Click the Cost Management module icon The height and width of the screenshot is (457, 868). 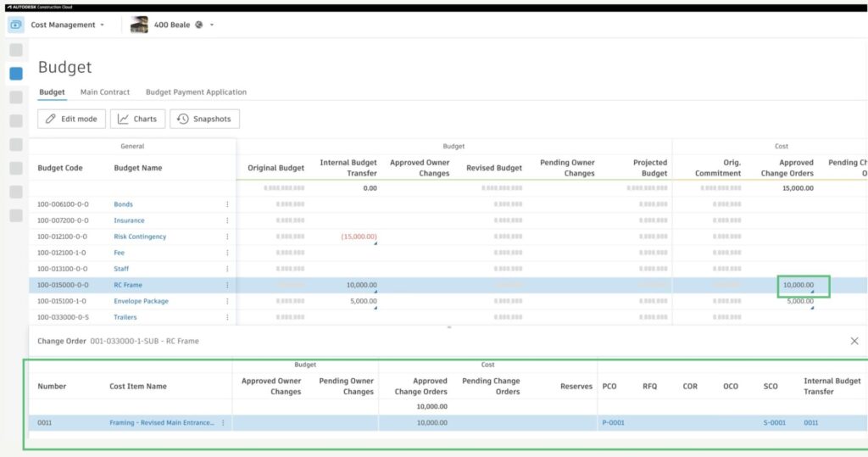point(15,25)
